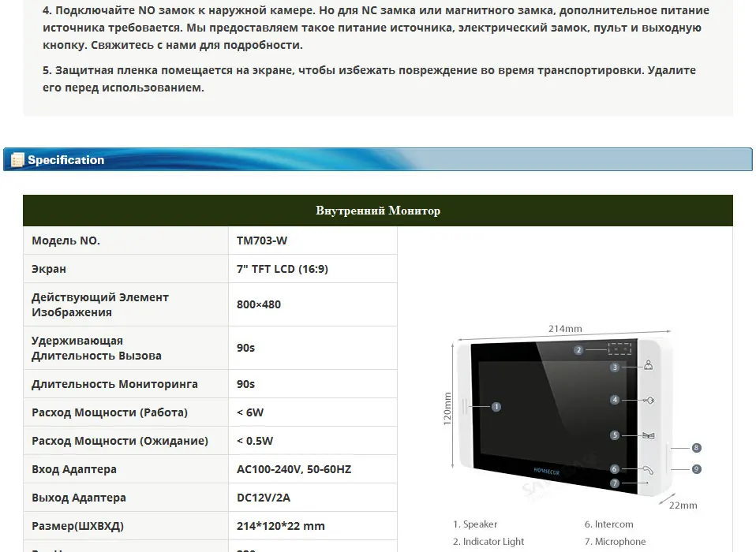
Task: Click the Specification heading text
Action: pyautogui.click(x=66, y=160)
